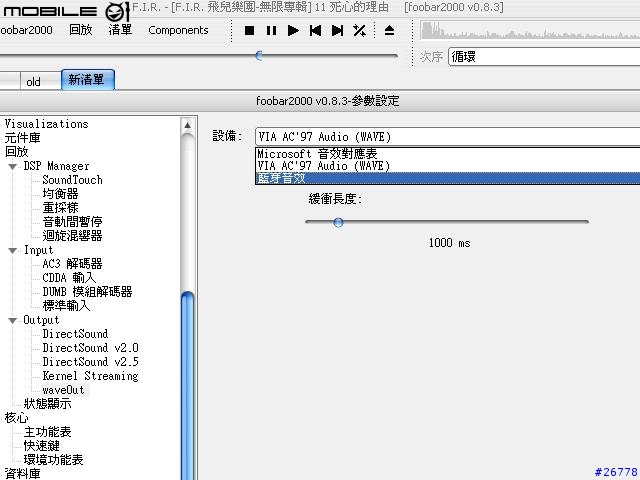This screenshot has height=480, width=640.
Task: Click the 緩衝長度 buffer length slider handle
Action: point(338,222)
